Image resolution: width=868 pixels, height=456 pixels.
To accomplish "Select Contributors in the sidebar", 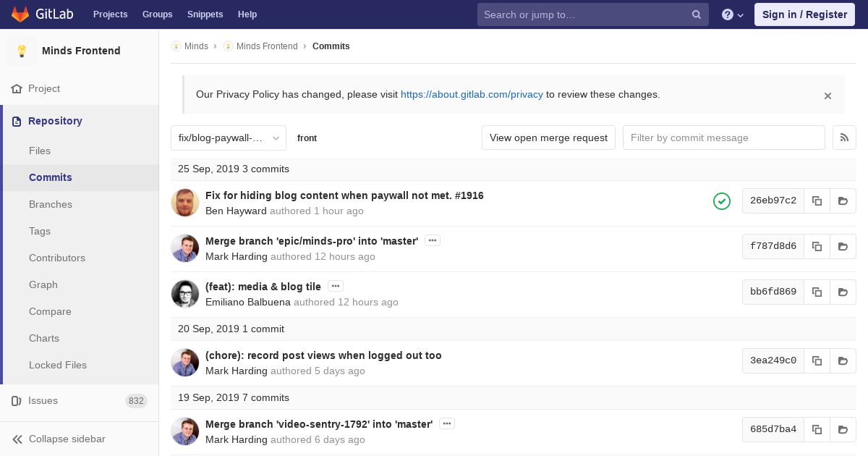I will tap(57, 258).
